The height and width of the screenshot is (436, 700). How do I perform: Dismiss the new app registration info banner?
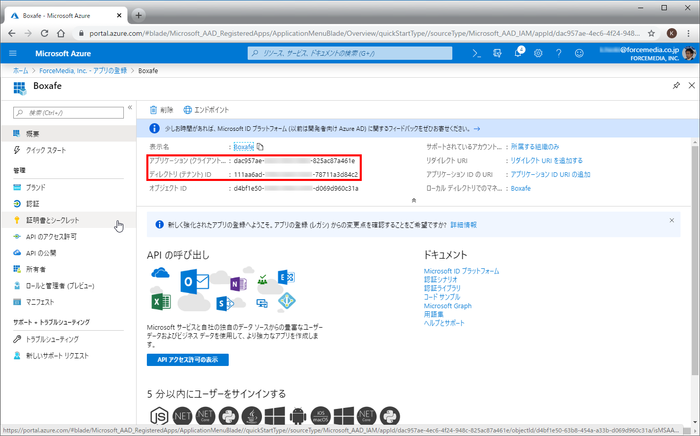click(x=671, y=220)
